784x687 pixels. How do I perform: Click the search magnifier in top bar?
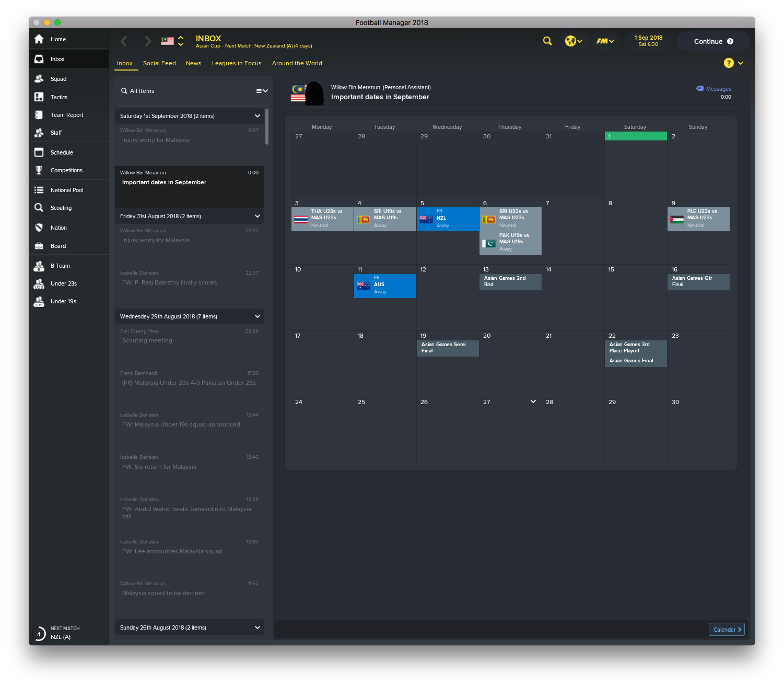tap(547, 41)
